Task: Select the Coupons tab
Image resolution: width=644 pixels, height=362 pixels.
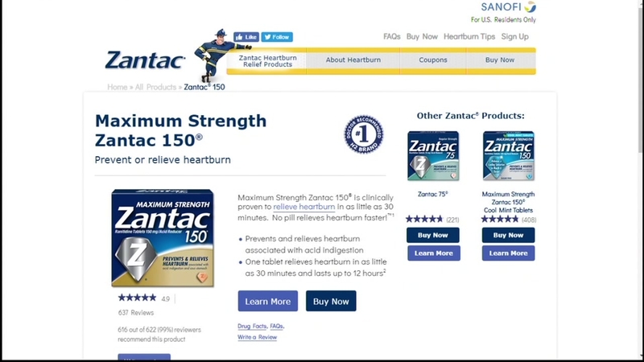Action: [x=433, y=60]
